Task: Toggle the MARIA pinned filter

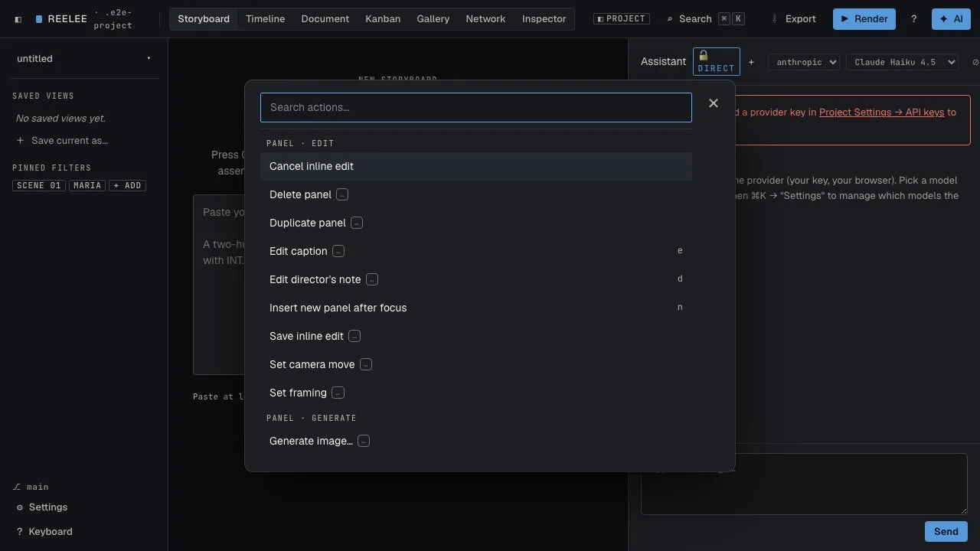Action: [x=87, y=185]
